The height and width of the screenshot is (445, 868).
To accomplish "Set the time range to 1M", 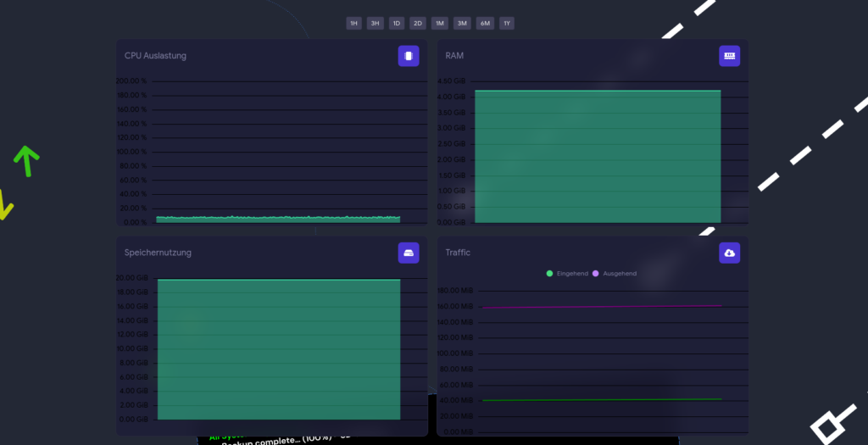I will [x=439, y=23].
